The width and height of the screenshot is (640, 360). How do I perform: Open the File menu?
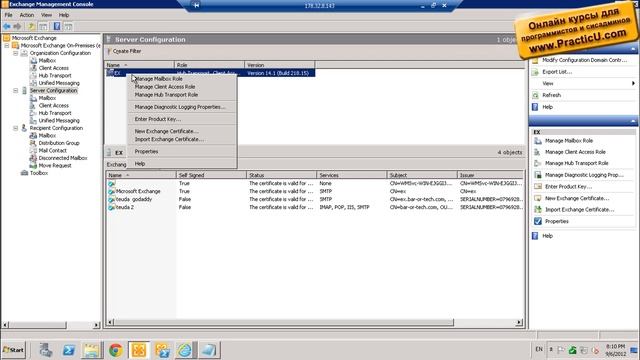tap(9, 15)
